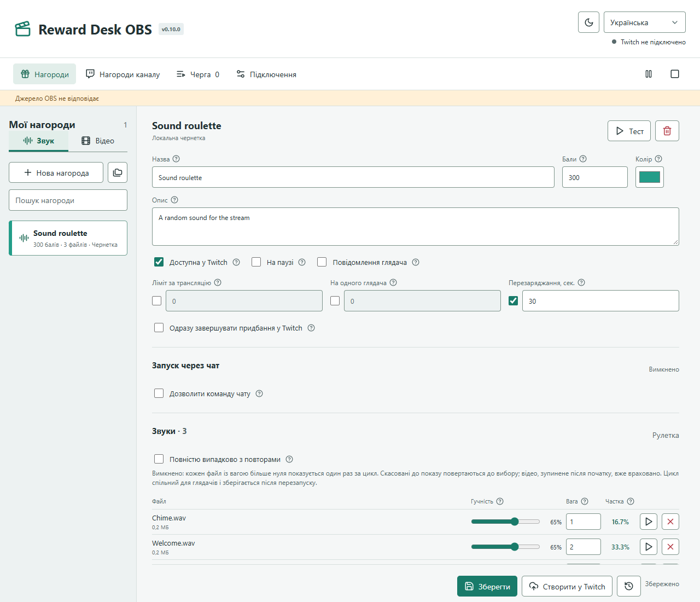Focus the Пошук нагороди search field
The width and height of the screenshot is (700, 602).
pos(68,200)
